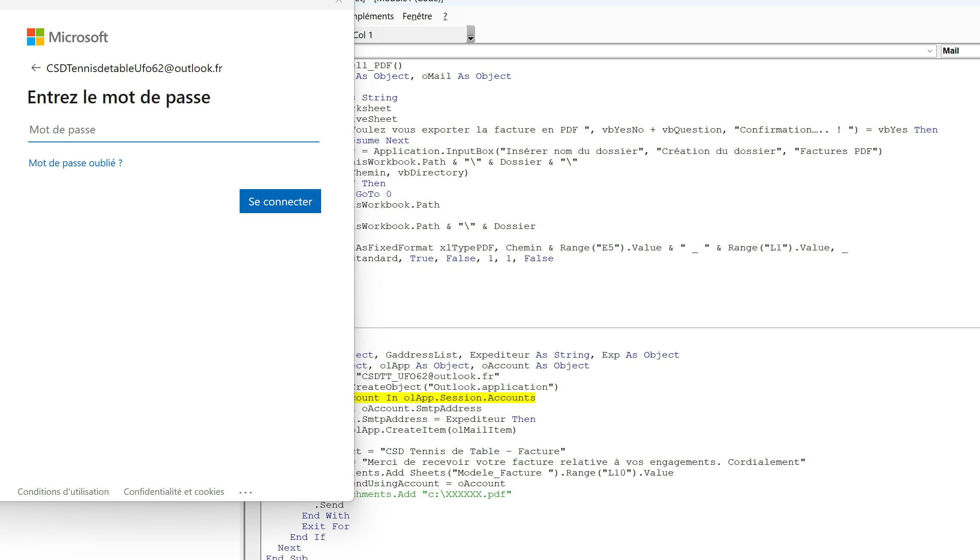Place cursor on the .Send code line

[x=329, y=505]
